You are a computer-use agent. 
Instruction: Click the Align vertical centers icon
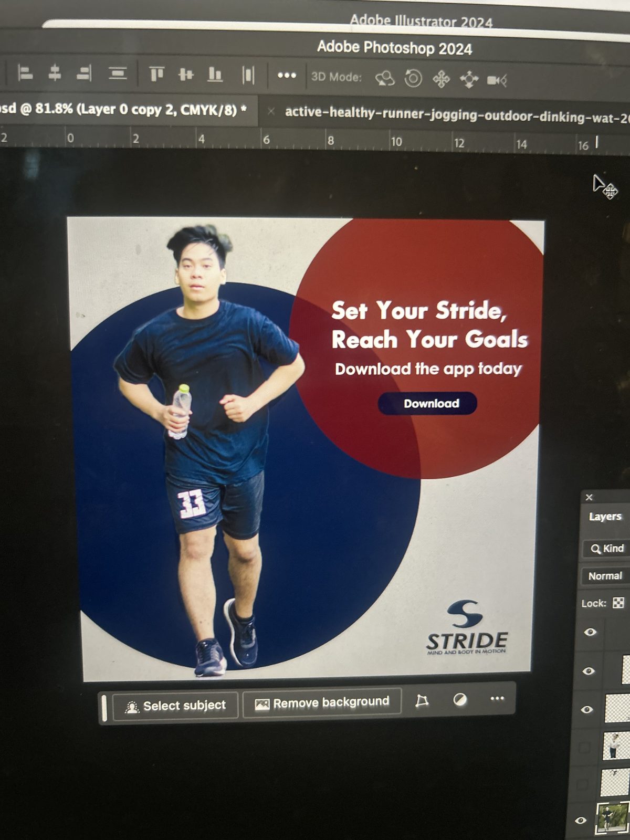point(185,75)
